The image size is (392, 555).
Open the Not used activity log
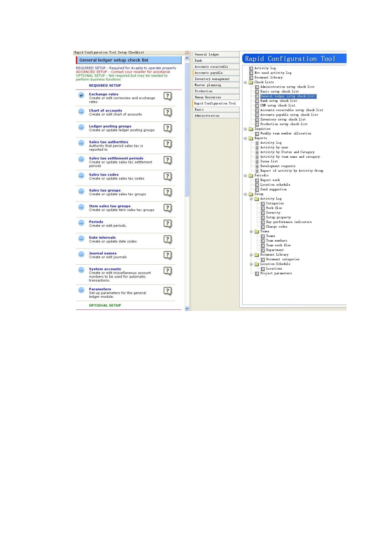click(x=273, y=73)
